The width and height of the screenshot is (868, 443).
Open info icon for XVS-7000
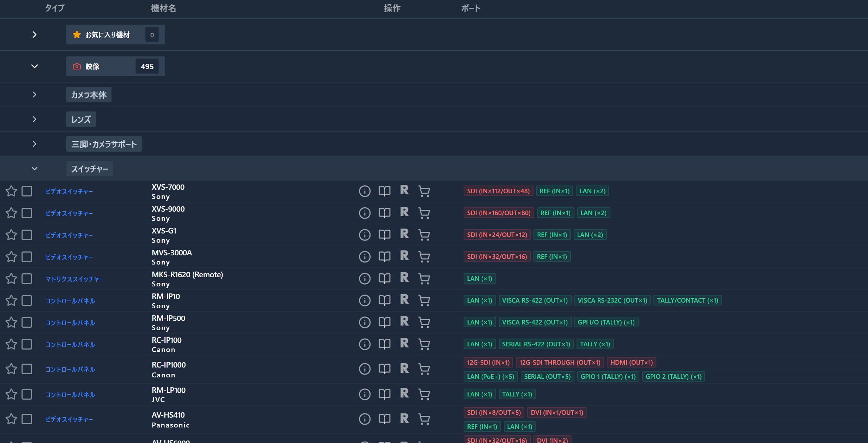point(364,191)
